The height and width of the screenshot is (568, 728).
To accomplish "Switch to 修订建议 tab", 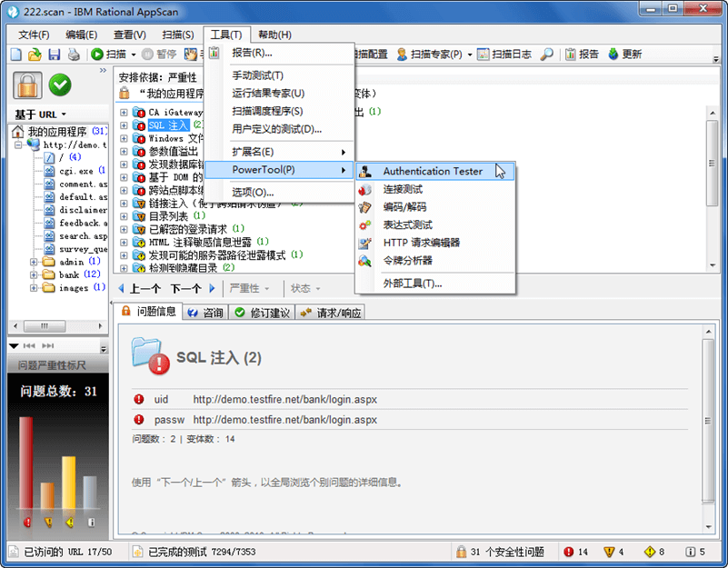I will pos(263,313).
